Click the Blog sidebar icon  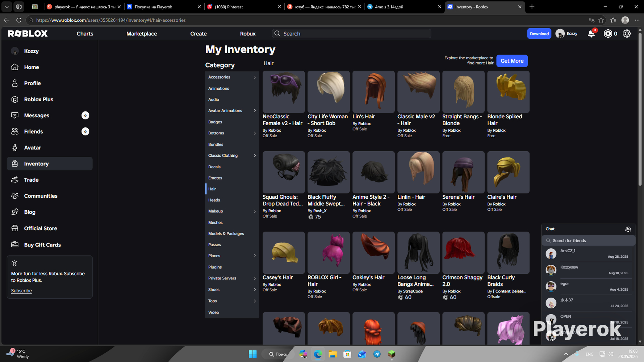point(15,212)
